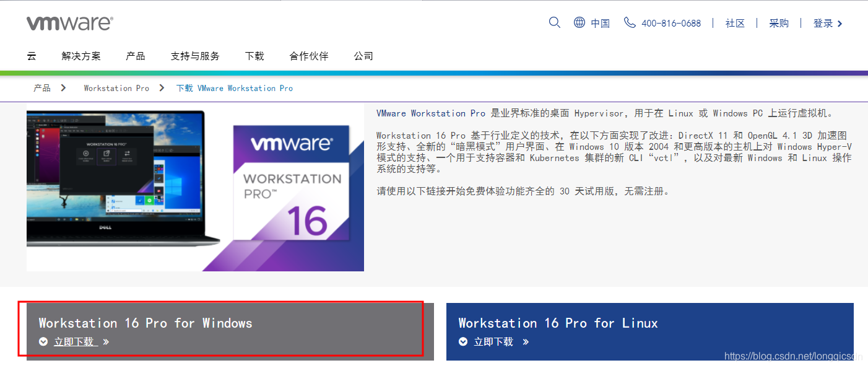Click Workstation Pro breadcrumb link

[x=116, y=88]
